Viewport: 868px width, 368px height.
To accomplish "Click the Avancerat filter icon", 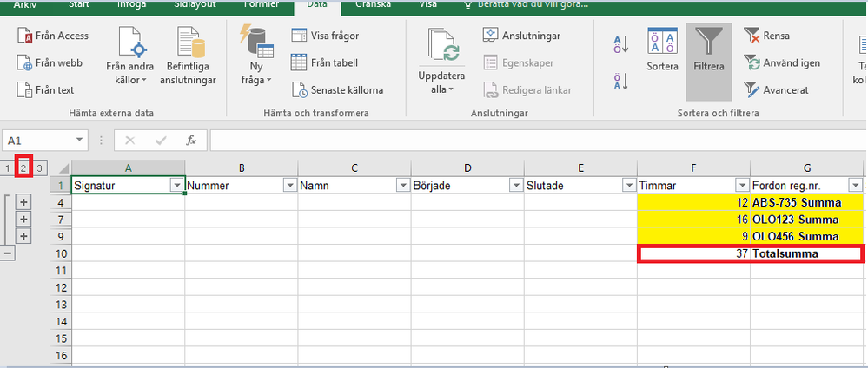I will coord(752,89).
